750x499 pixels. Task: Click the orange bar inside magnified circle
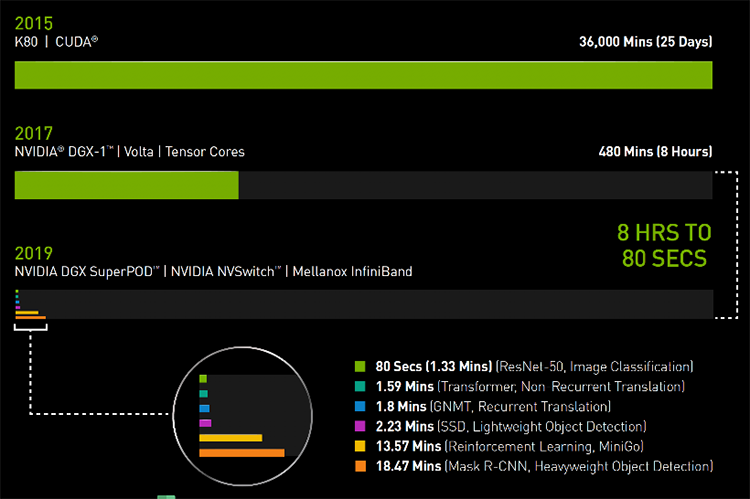click(242, 453)
